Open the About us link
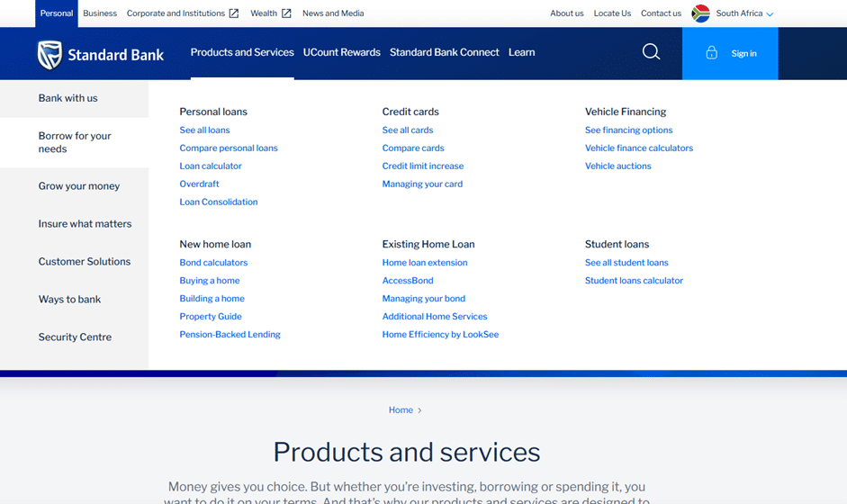The image size is (847, 504). [x=567, y=13]
